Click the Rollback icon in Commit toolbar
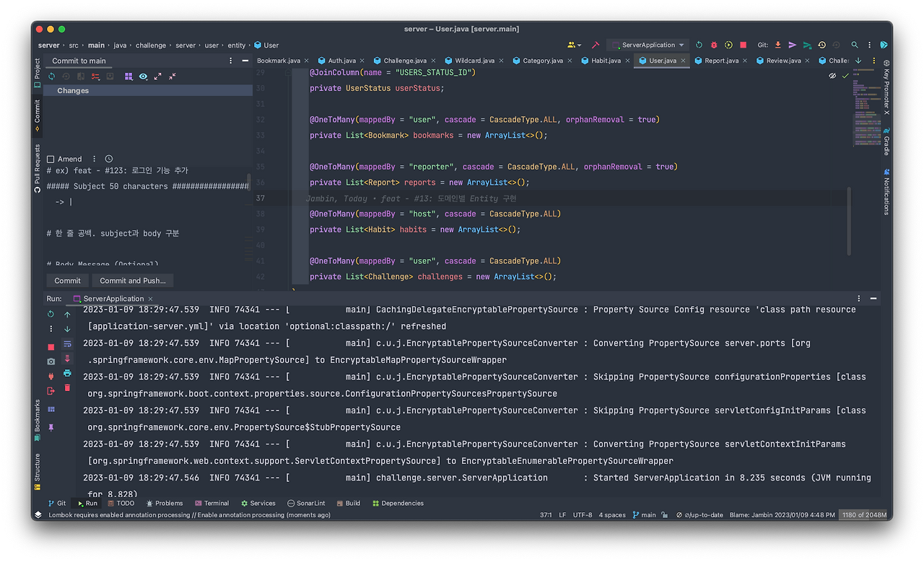Image resolution: width=924 pixels, height=562 pixels. coord(66,76)
